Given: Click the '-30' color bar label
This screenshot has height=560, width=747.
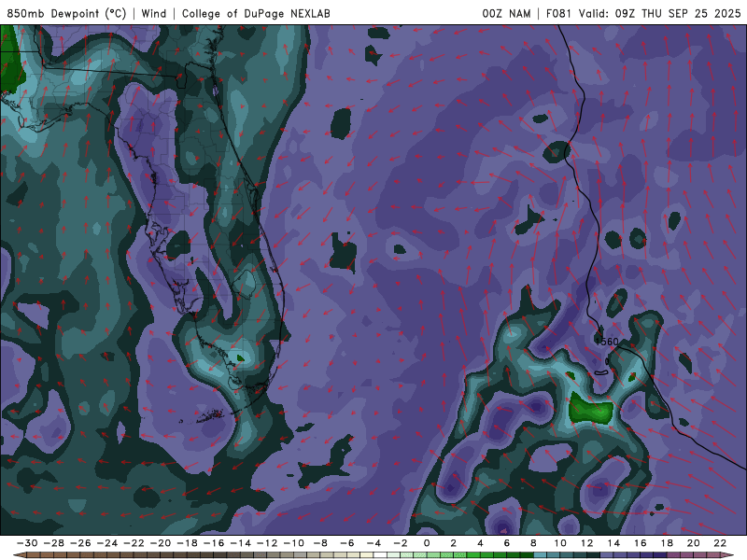Looking at the screenshot, I should [27, 543].
